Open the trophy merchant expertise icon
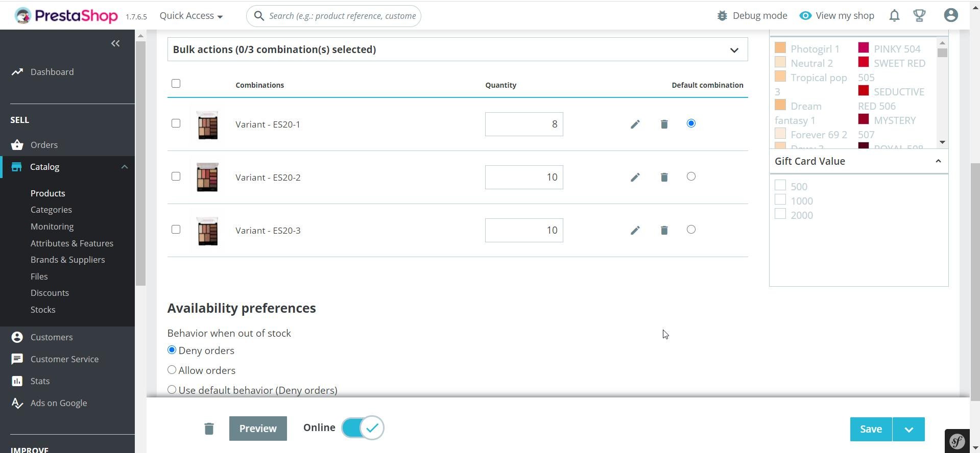Screen dimensions: 980x453 [x=919, y=16]
